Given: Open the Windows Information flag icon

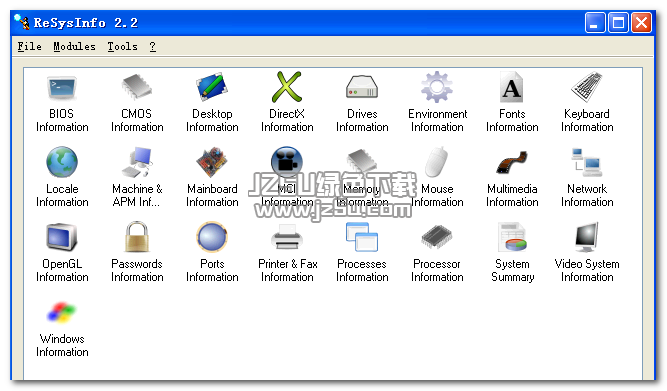Looking at the screenshot, I should pos(62,312).
